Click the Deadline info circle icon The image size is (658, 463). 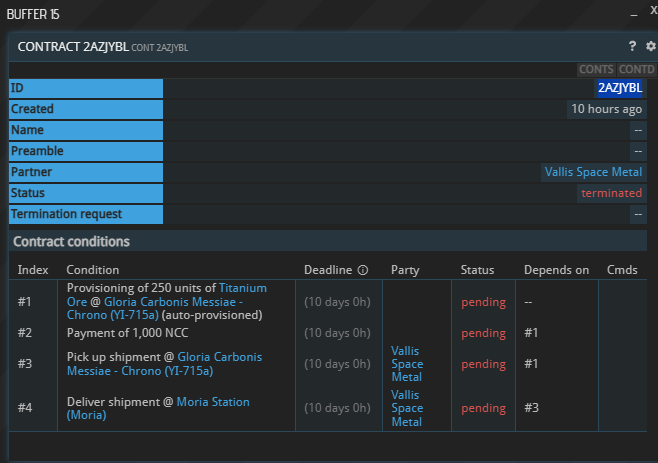363,270
